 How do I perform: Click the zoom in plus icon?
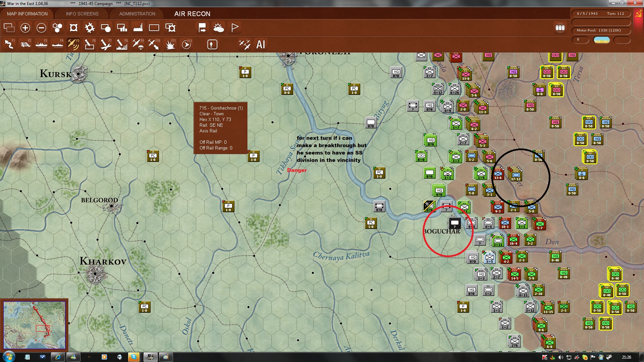tap(25, 28)
